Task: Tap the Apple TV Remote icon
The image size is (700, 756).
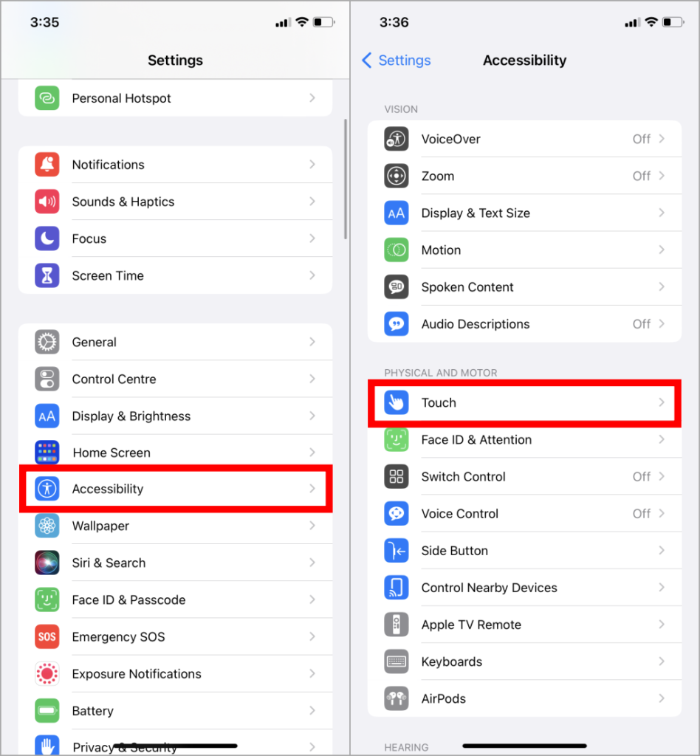Action: point(397,625)
